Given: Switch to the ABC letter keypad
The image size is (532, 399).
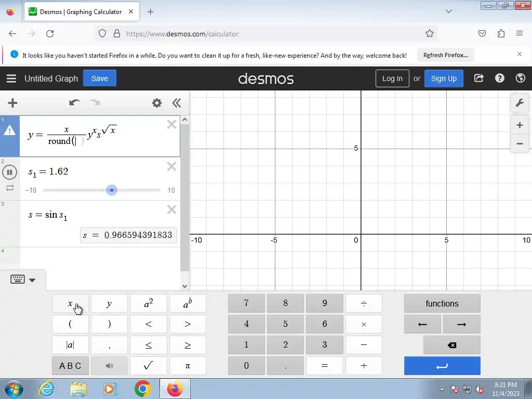Looking at the screenshot, I should coord(70,365).
